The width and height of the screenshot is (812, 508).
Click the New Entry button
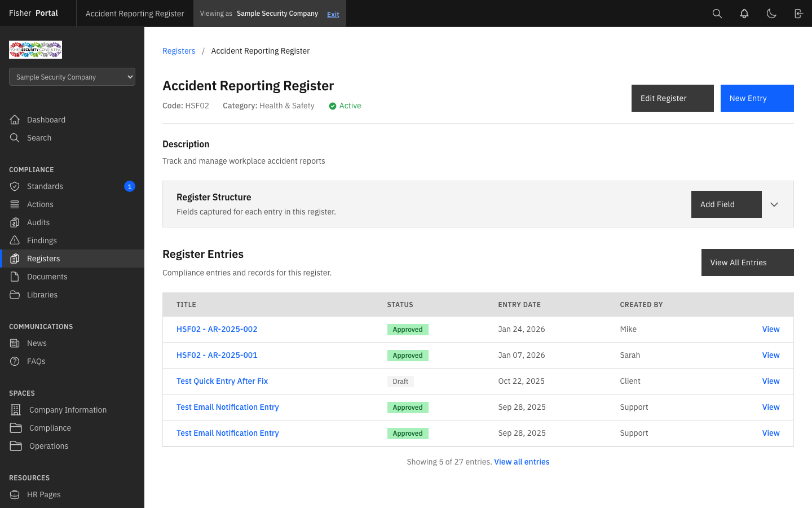point(757,98)
